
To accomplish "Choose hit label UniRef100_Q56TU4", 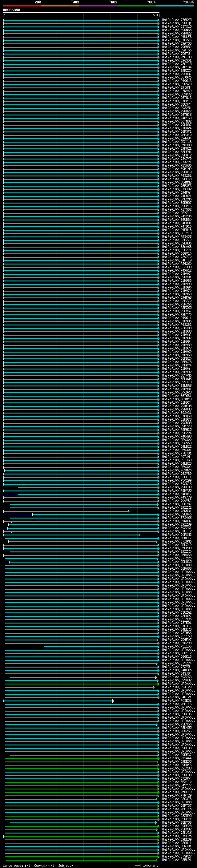I will coord(176,54).
